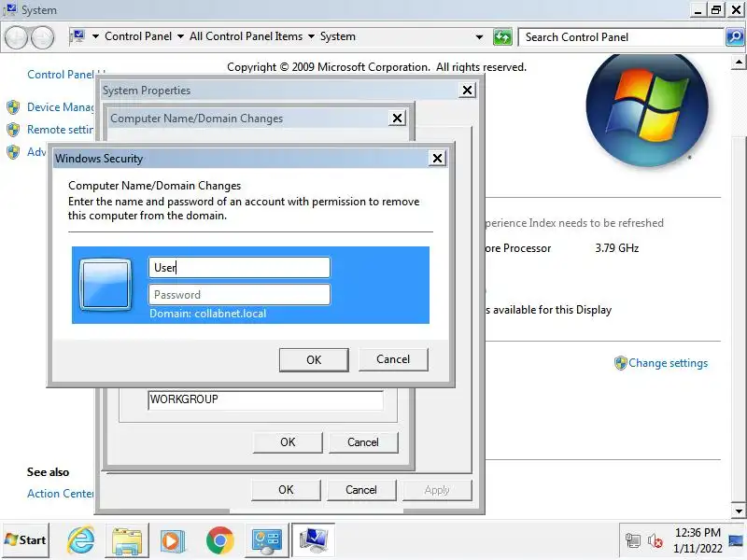Click the network tray icon

(x=633, y=541)
